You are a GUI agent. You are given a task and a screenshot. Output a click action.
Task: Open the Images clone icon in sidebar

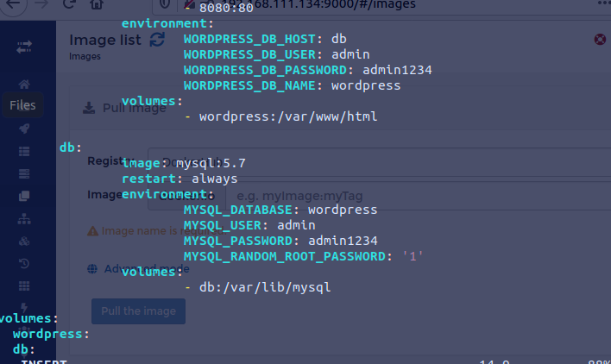24,196
